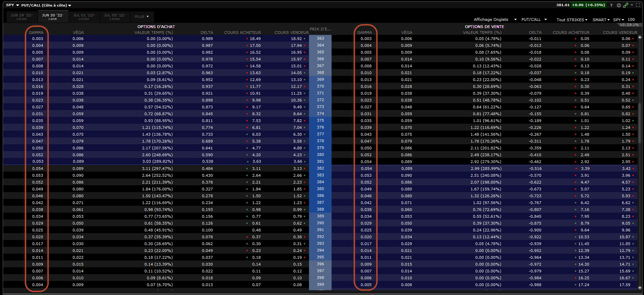The height and width of the screenshot is (295, 644).
Task: Select the JUL 01 '22 expiry tab
Action: [x=84, y=16]
